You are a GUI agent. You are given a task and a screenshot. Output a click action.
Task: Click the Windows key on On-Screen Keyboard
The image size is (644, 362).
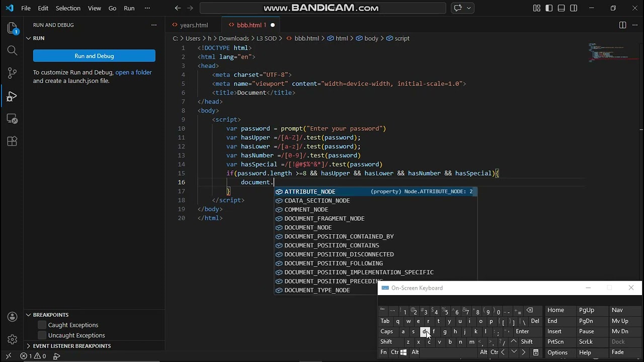[404, 352]
